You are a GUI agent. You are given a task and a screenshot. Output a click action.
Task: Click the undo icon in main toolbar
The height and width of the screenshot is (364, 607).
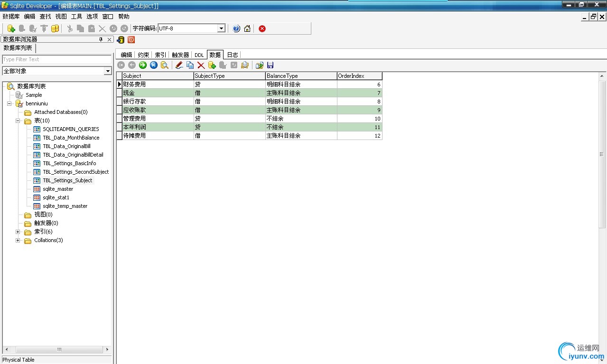coord(113,28)
